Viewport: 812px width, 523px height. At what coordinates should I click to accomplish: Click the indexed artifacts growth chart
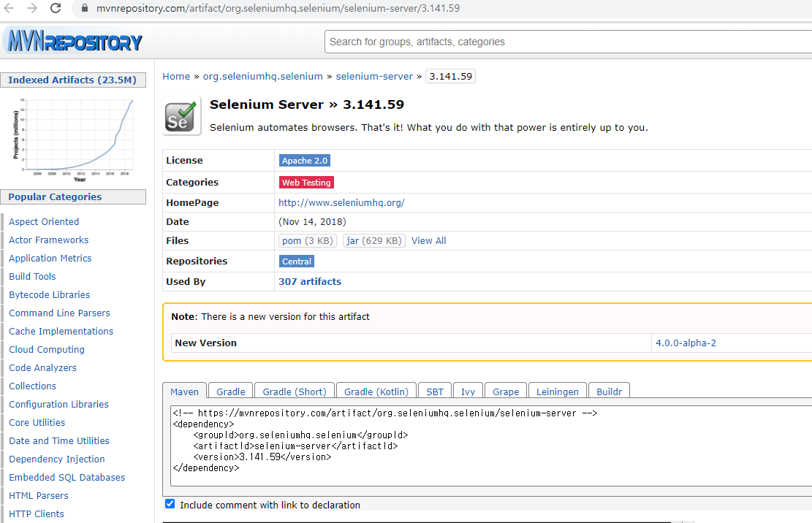click(x=74, y=139)
